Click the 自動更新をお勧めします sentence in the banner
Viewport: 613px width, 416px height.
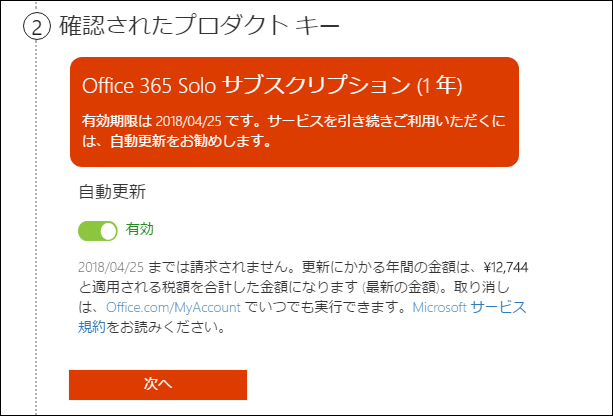click(176, 141)
